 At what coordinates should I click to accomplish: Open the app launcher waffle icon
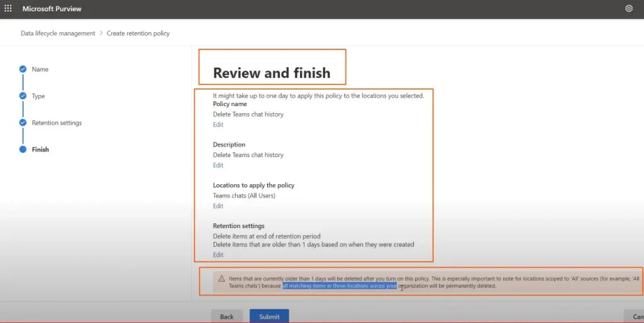pyautogui.click(x=8, y=9)
